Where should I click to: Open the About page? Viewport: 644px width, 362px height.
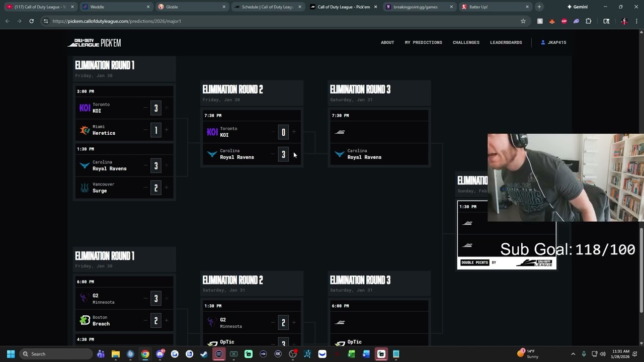[x=387, y=43]
